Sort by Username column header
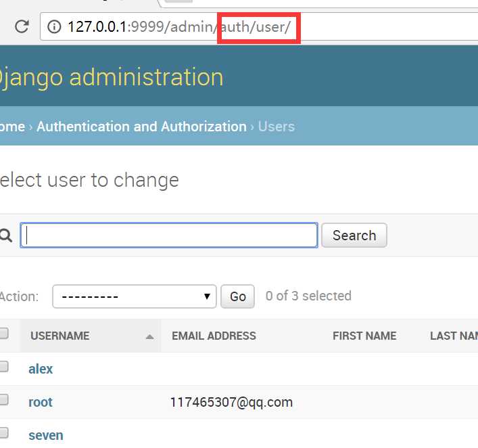 60,336
